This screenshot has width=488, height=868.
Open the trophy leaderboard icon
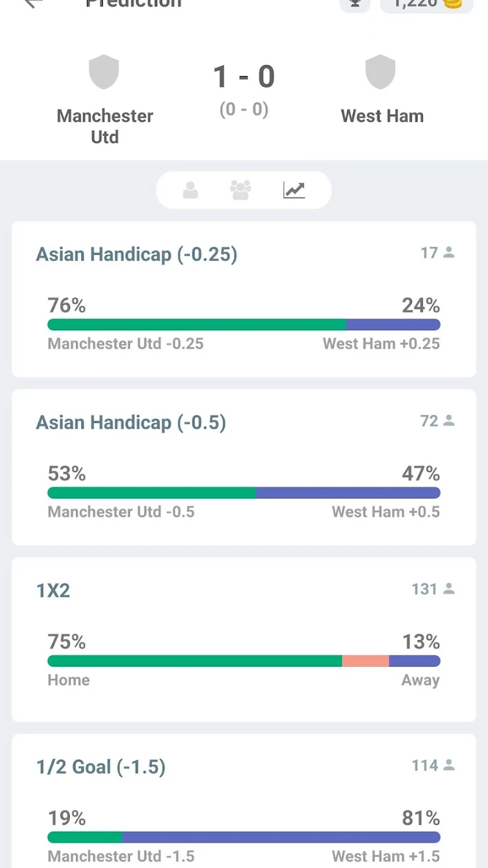pyautogui.click(x=355, y=3)
